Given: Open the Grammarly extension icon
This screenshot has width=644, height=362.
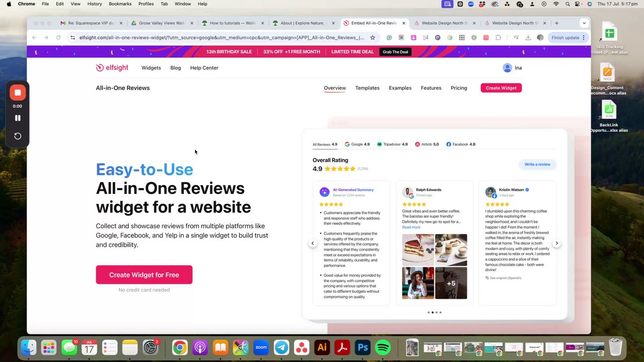Looking at the screenshot, I should [x=389, y=37].
